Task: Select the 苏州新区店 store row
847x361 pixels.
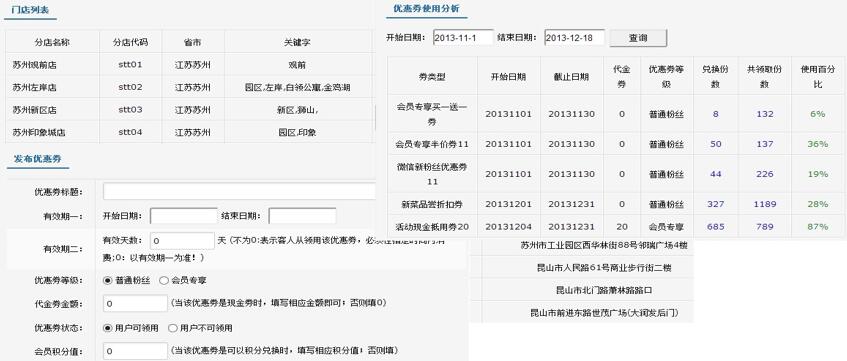Action: click(190, 110)
